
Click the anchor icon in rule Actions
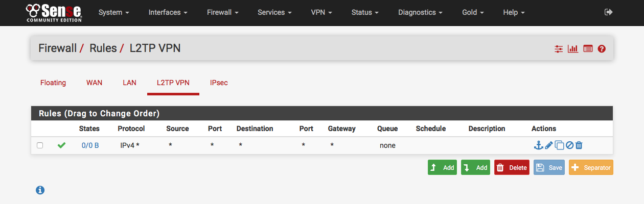tap(538, 145)
